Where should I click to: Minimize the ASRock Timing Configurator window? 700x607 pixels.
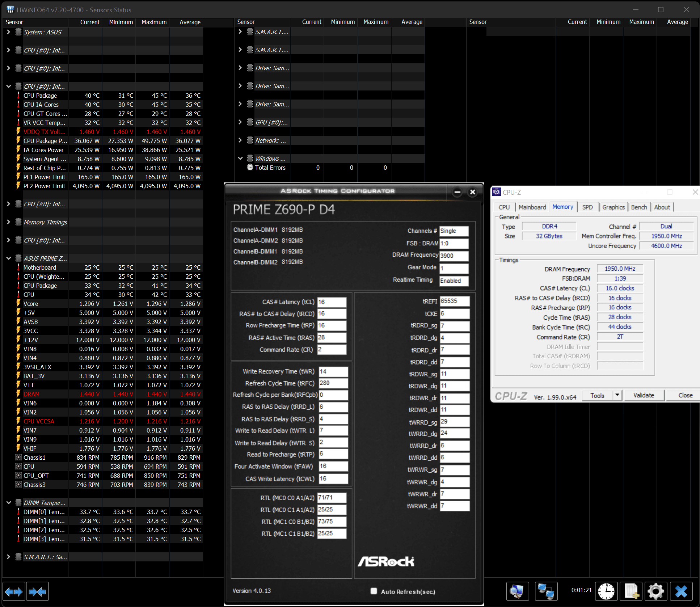[457, 192]
